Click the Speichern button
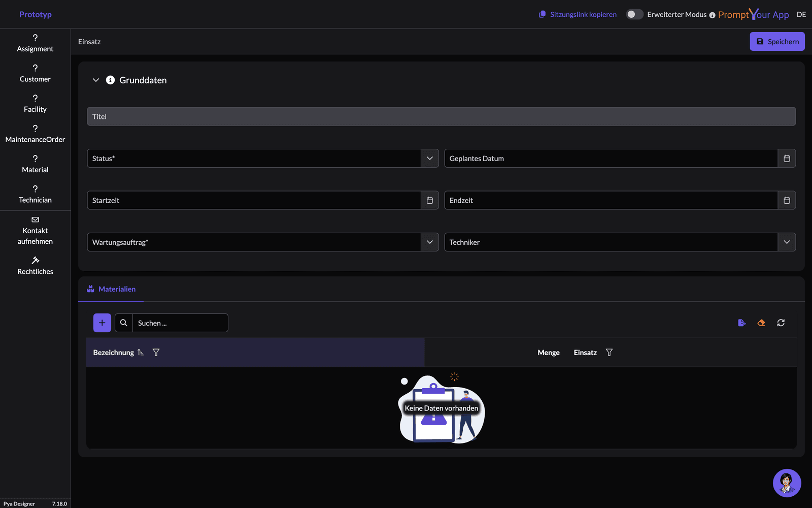This screenshot has height=508, width=812. [777, 42]
